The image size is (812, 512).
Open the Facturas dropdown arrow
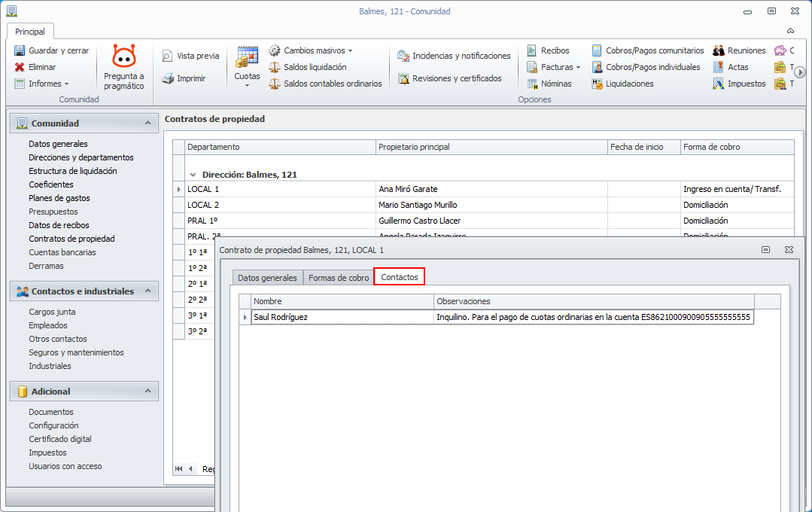click(578, 67)
